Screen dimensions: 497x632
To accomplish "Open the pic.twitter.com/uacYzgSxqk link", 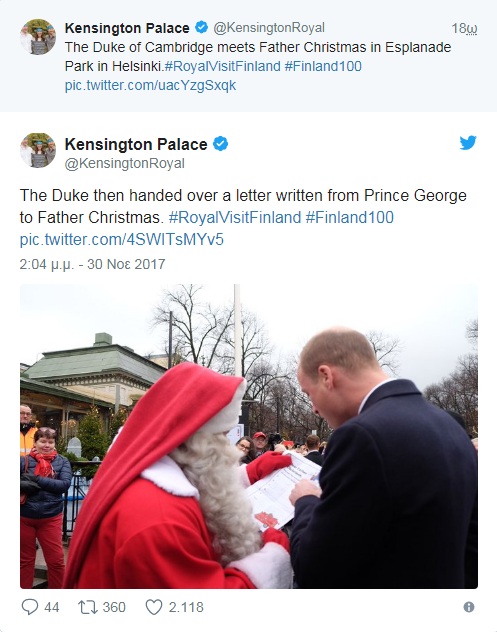I will (150, 85).
